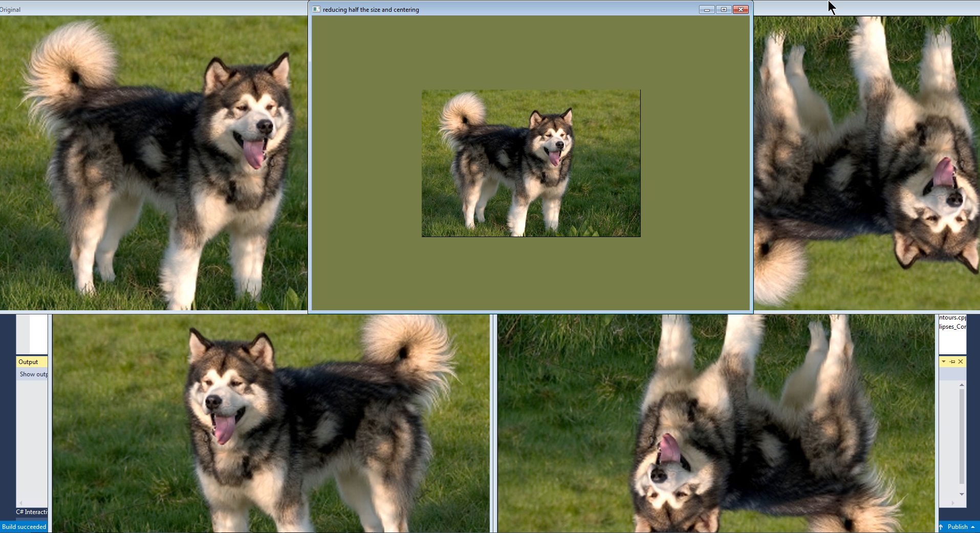Close the reducing half the size window
The image size is (980, 533).
click(x=741, y=10)
